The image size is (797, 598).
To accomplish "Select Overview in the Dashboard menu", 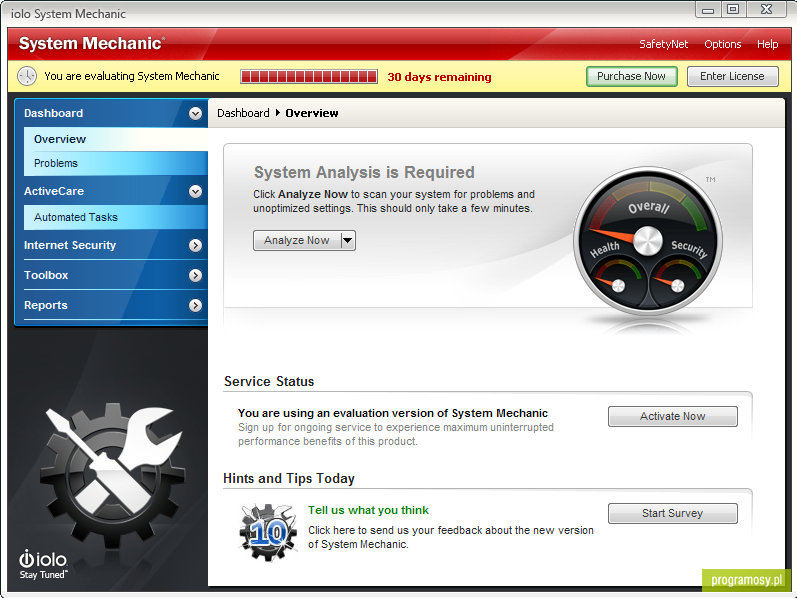I will point(116,139).
